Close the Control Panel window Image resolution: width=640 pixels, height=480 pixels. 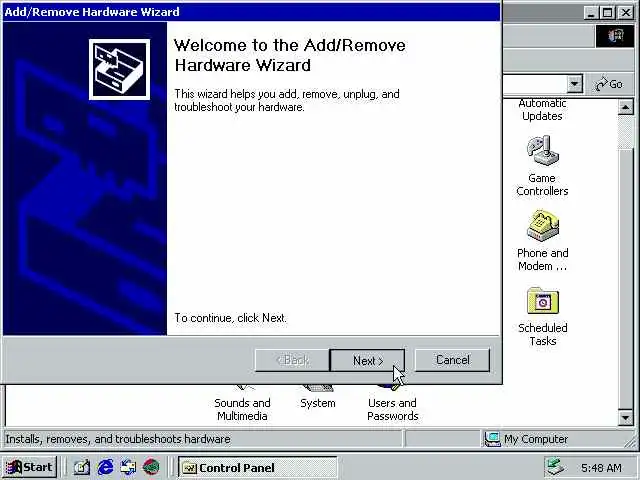(x=625, y=13)
